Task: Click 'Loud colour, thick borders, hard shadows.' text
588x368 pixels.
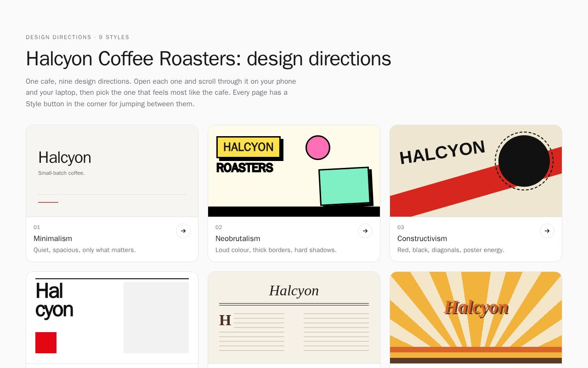Action: (276, 250)
